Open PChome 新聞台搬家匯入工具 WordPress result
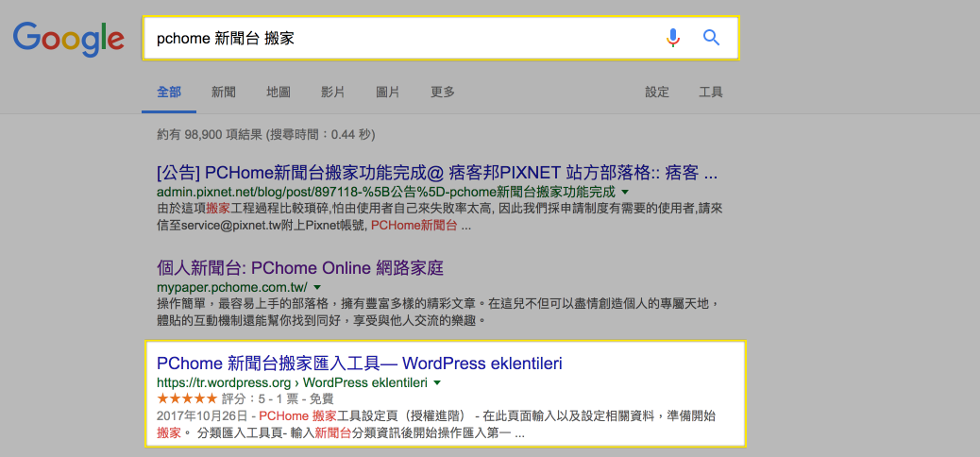The image size is (980, 457). click(x=360, y=364)
